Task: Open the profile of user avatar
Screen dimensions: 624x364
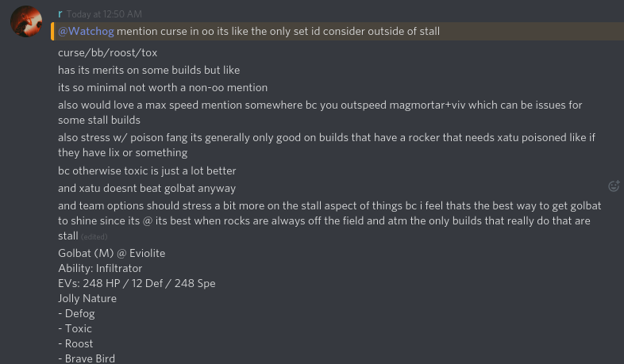Action: pyautogui.click(x=26, y=21)
